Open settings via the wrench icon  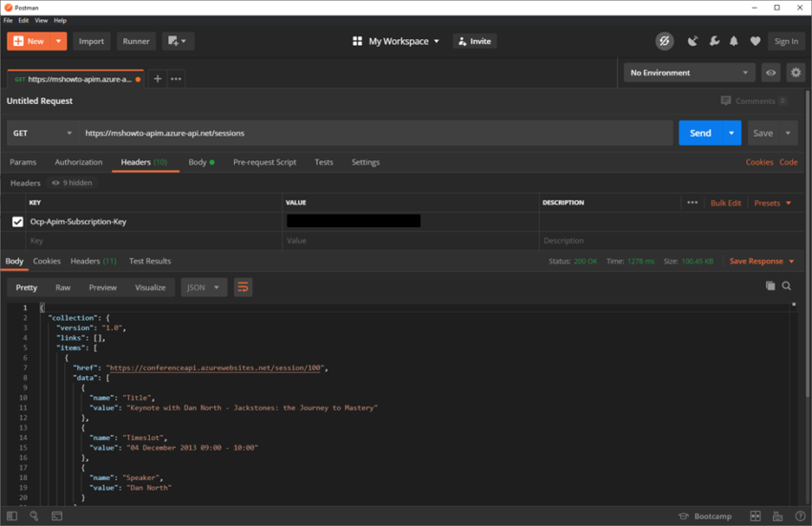(x=714, y=41)
